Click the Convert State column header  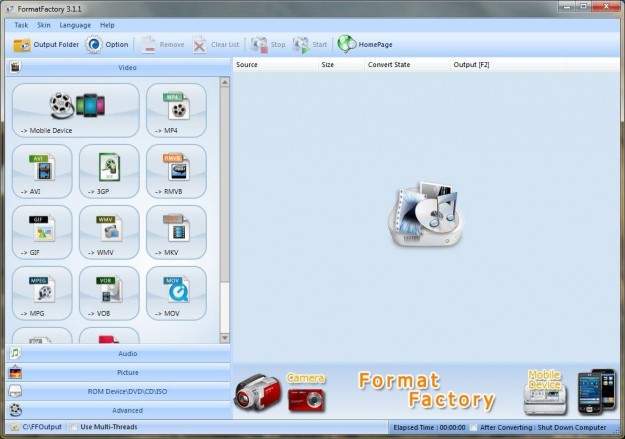[x=407, y=65]
